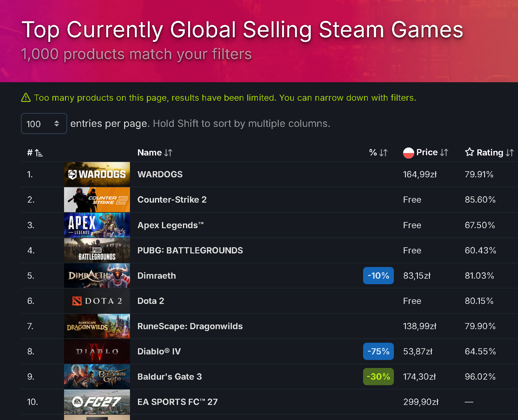Viewport: 518px width, 420px height.
Task: Click the Free price of PUBG: BATTLEGROUNDS
Action: click(x=412, y=250)
